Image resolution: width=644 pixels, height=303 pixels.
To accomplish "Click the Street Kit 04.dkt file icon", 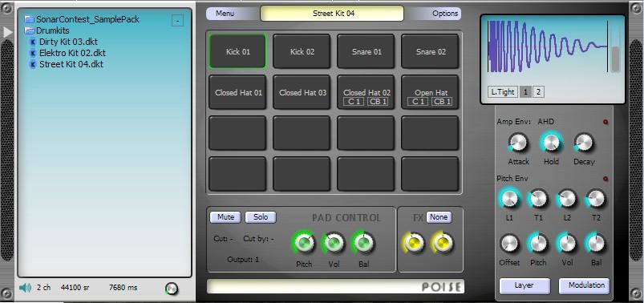I will tap(33, 64).
